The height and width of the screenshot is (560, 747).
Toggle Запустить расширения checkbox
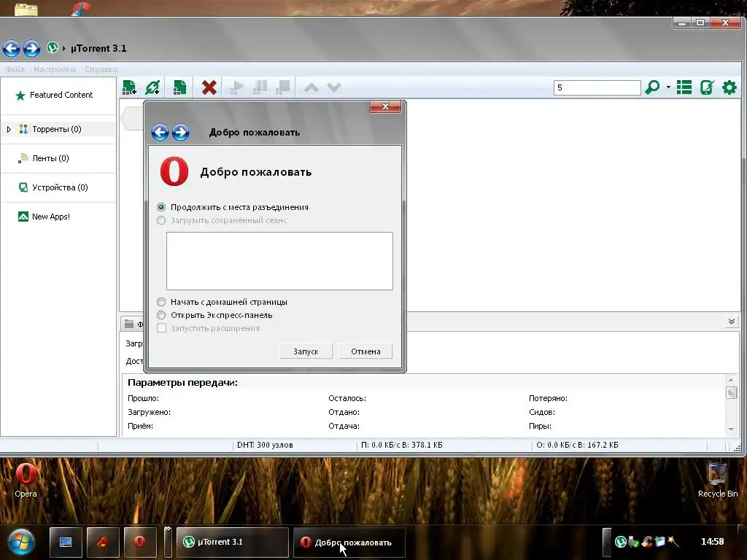(x=161, y=328)
